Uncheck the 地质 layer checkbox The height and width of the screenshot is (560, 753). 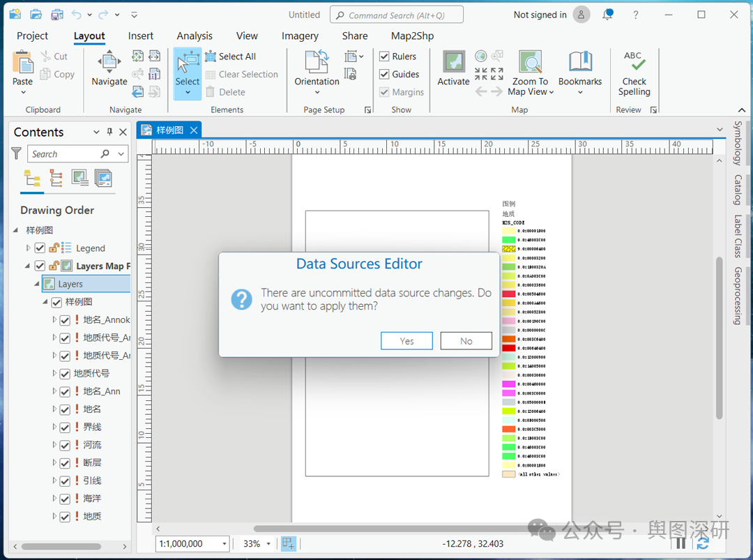(65, 517)
